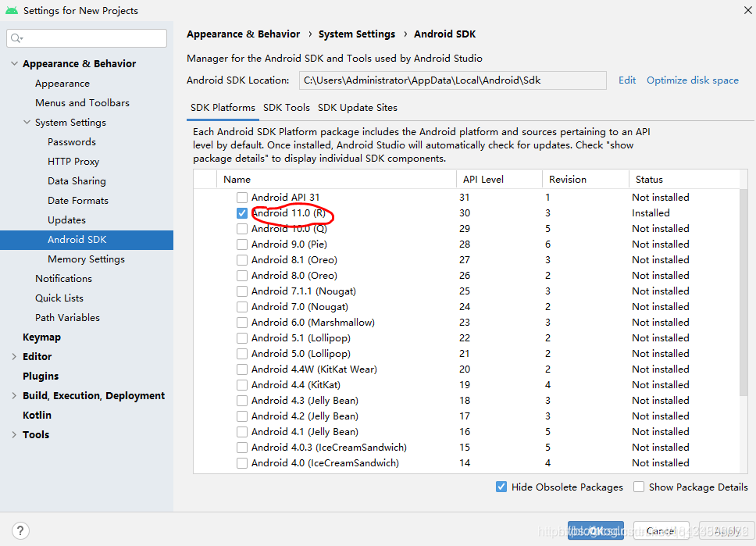Click System Settings in the breadcrumb

[357, 34]
